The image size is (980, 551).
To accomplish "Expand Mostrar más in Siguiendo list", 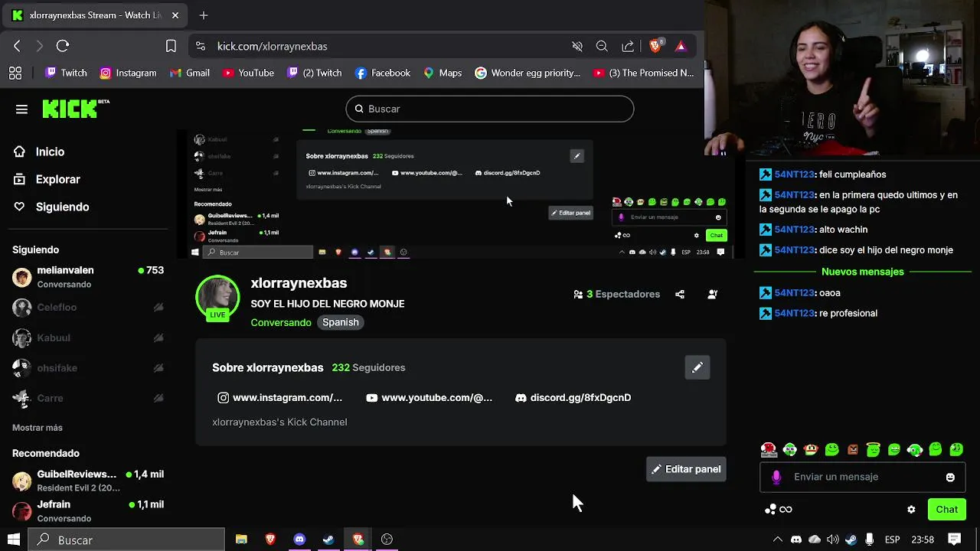I will pyautogui.click(x=38, y=428).
